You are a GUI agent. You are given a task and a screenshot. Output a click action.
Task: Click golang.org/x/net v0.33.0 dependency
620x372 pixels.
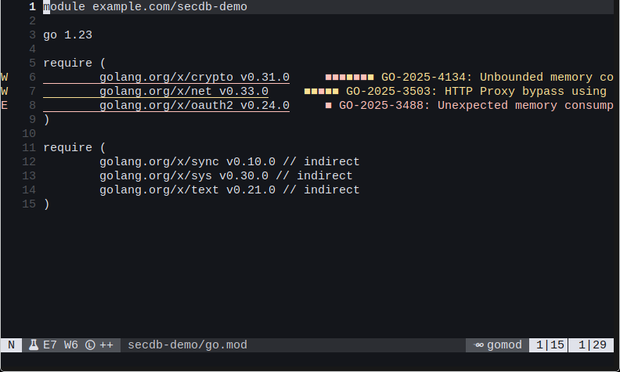click(184, 91)
